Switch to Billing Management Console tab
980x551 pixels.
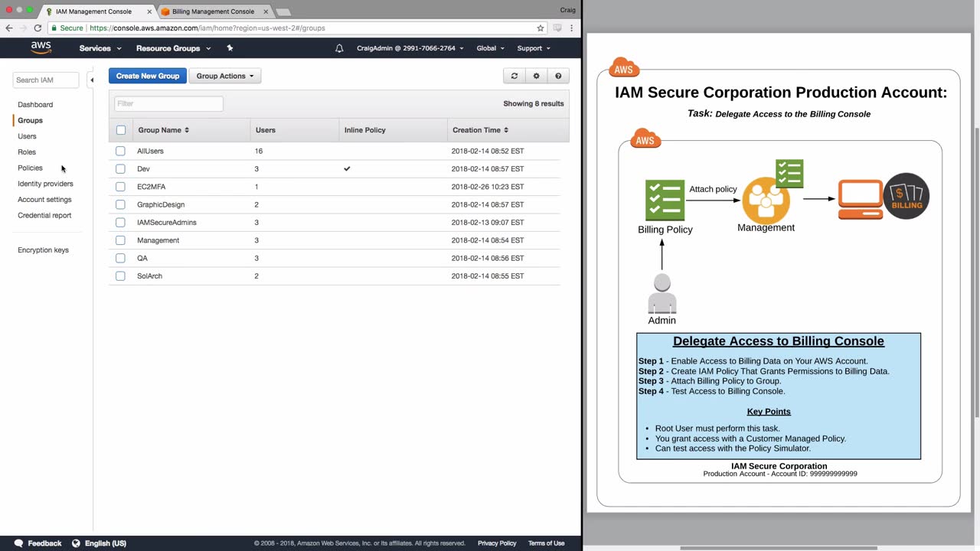214,11
